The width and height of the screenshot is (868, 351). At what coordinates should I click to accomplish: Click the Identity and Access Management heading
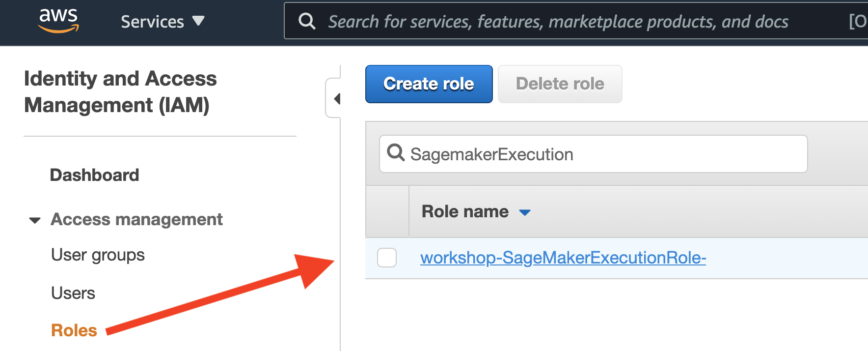tap(120, 92)
